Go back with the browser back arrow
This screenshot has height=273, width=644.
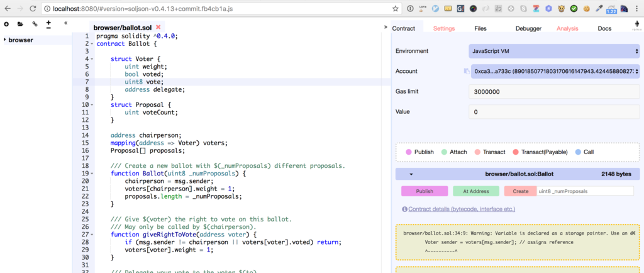tap(6, 8)
